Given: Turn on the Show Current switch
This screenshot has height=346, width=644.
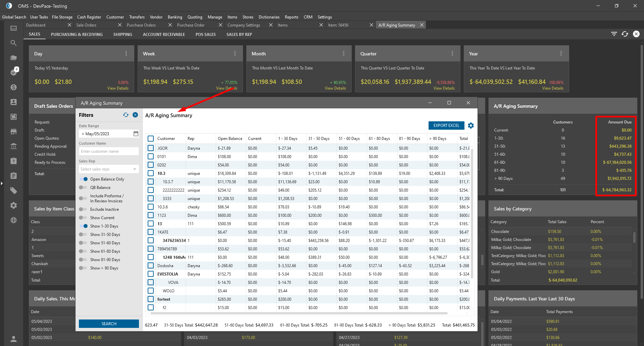Looking at the screenshot, I should 83,218.
